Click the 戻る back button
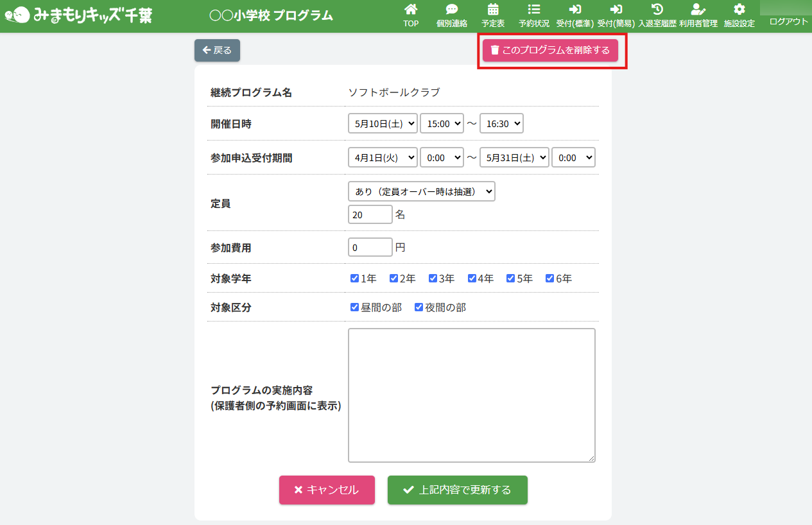Image resolution: width=812 pixels, height=525 pixels. 217,50
